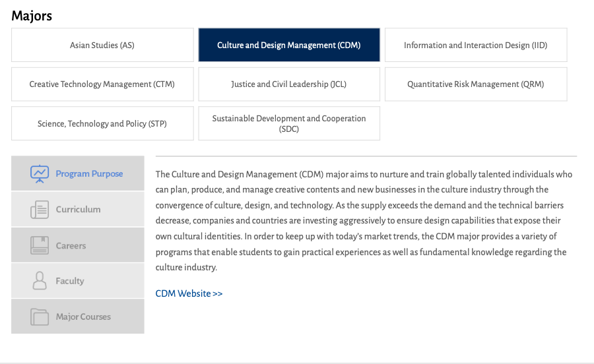View the Major Courses tab
This screenshot has width=594, height=364.
coord(83,317)
